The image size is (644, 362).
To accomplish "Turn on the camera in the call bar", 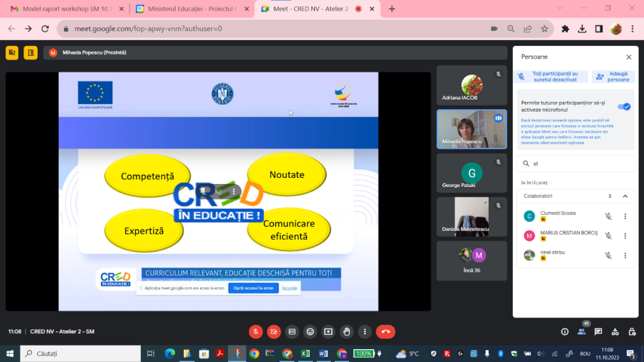I will coord(274,331).
